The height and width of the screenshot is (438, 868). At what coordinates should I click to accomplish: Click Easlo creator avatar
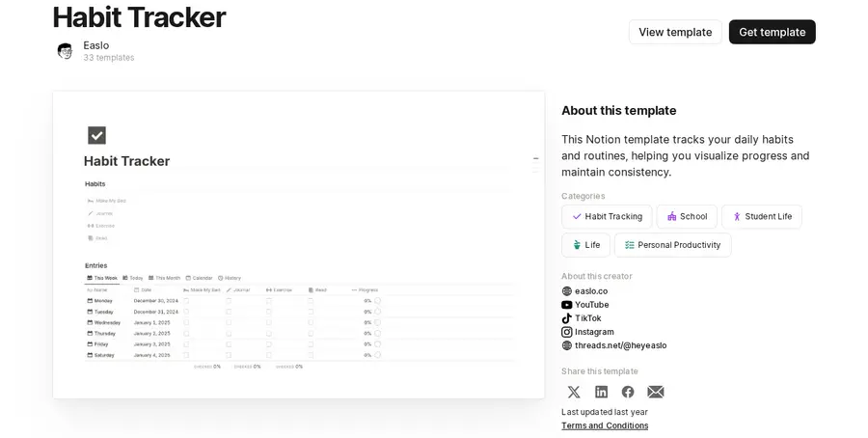[x=66, y=51]
